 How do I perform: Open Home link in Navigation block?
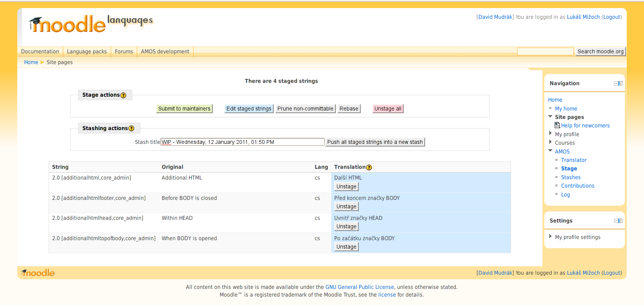tap(555, 100)
